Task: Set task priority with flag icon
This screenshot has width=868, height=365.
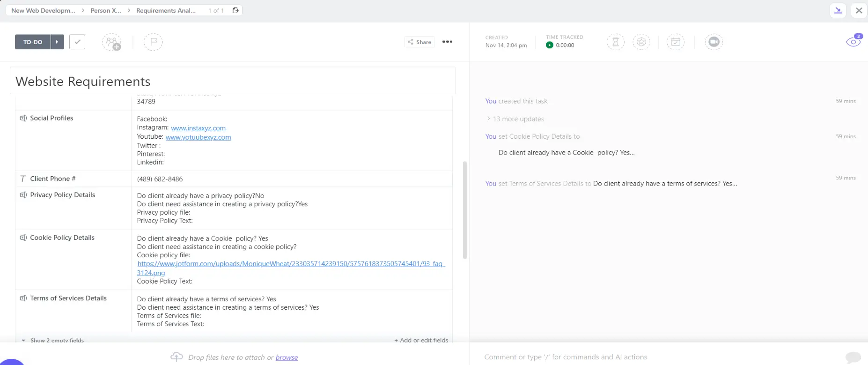Action: [x=153, y=42]
